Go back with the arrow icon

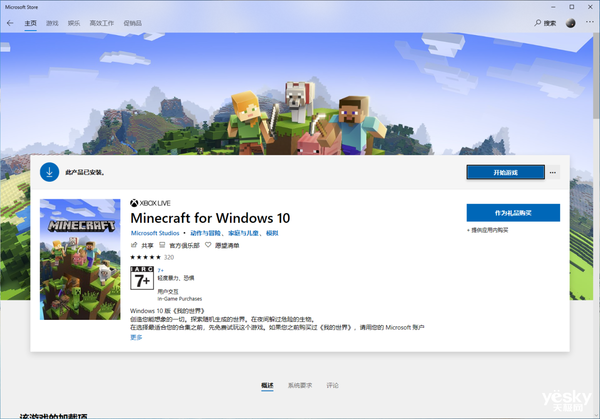click(x=10, y=23)
